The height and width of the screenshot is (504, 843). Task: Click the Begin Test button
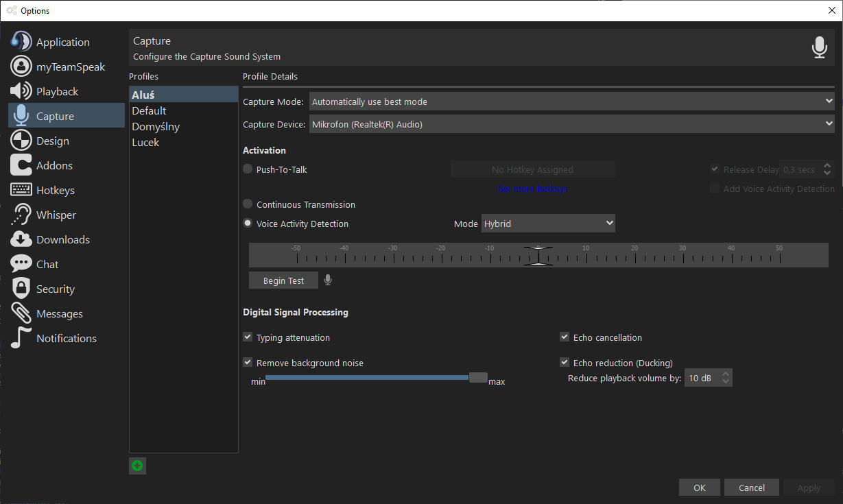point(283,280)
